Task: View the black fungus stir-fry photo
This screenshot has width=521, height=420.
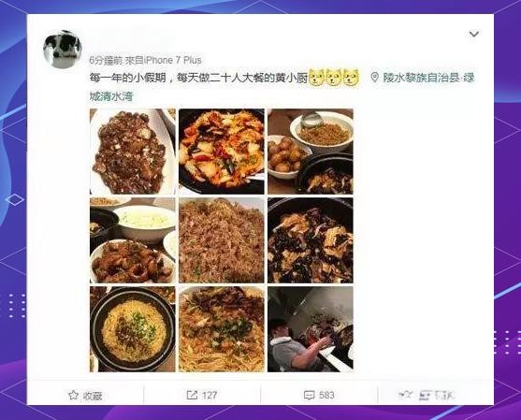Action: [x=311, y=240]
